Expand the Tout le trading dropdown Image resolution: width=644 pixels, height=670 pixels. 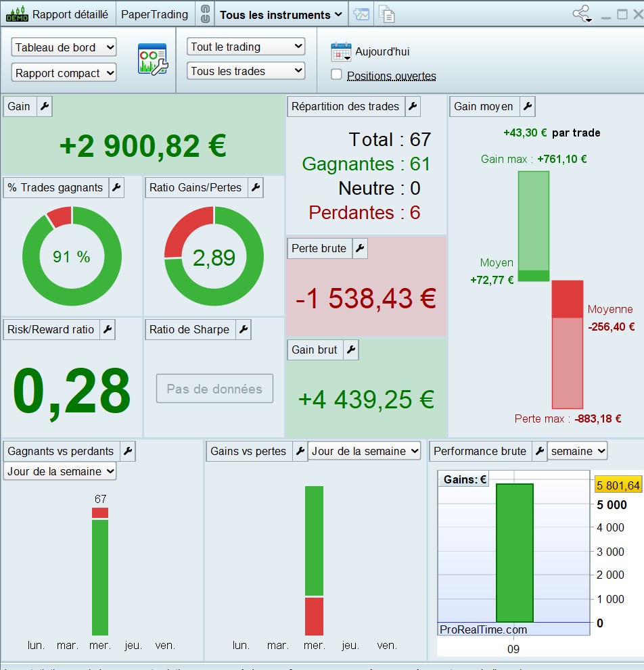[246, 46]
